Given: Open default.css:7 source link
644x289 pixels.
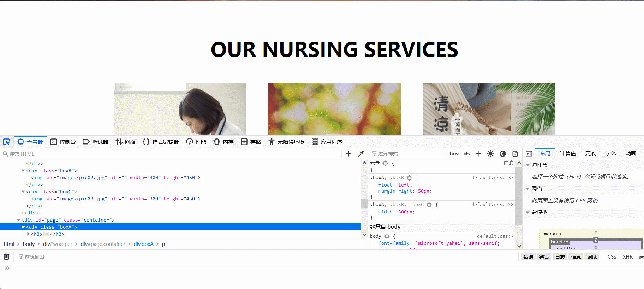Looking at the screenshot, I should tap(495, 236).
